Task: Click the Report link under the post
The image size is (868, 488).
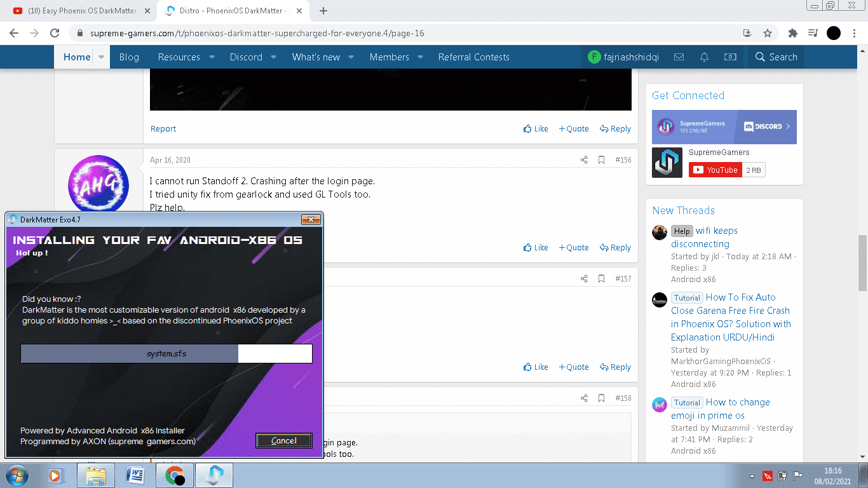Action: pos(163,128)
